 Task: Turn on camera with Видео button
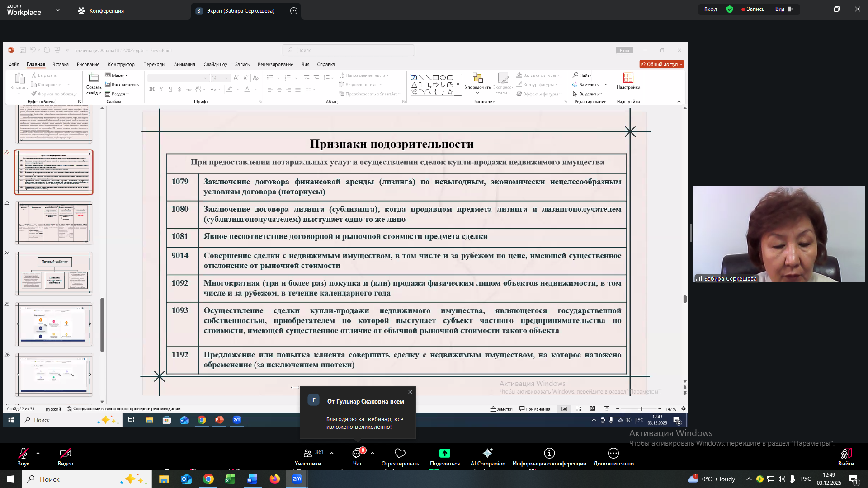coord(65,453)
